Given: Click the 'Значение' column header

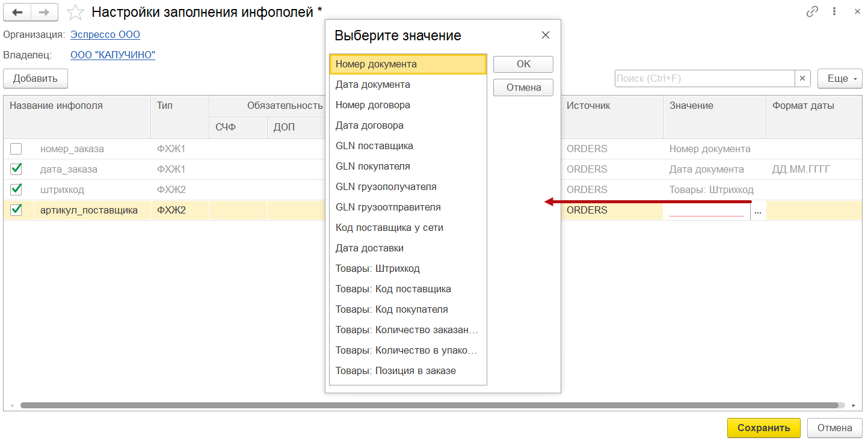Looking at the screenshot, I should coord(715,117).
